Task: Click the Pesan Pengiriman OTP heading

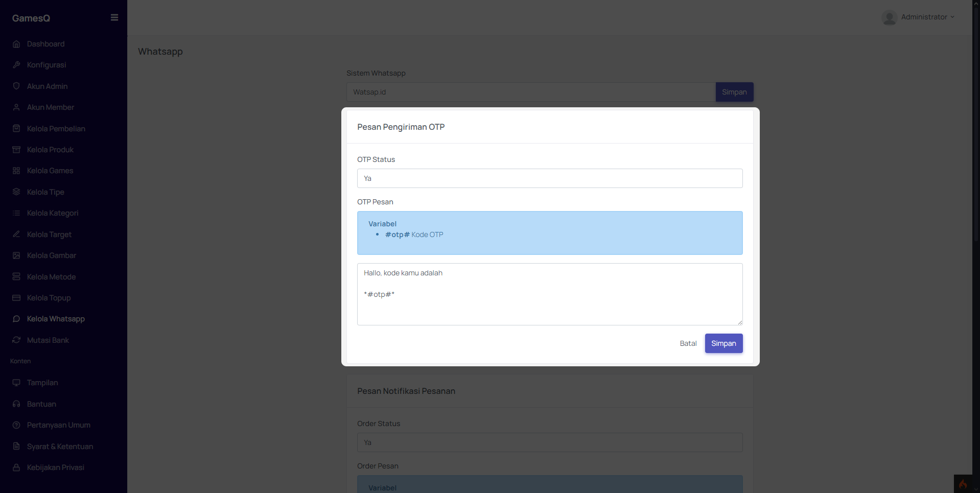Action: point(401,127)
